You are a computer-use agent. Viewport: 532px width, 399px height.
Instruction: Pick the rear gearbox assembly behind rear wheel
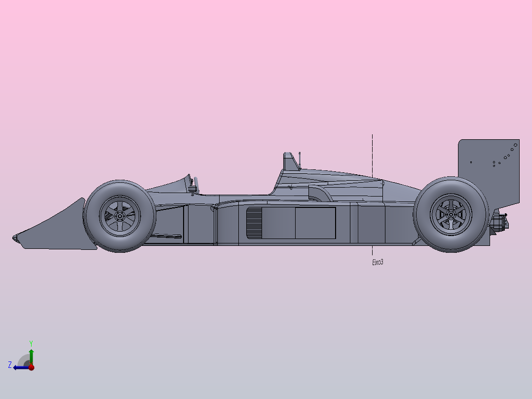click(499, 222)
